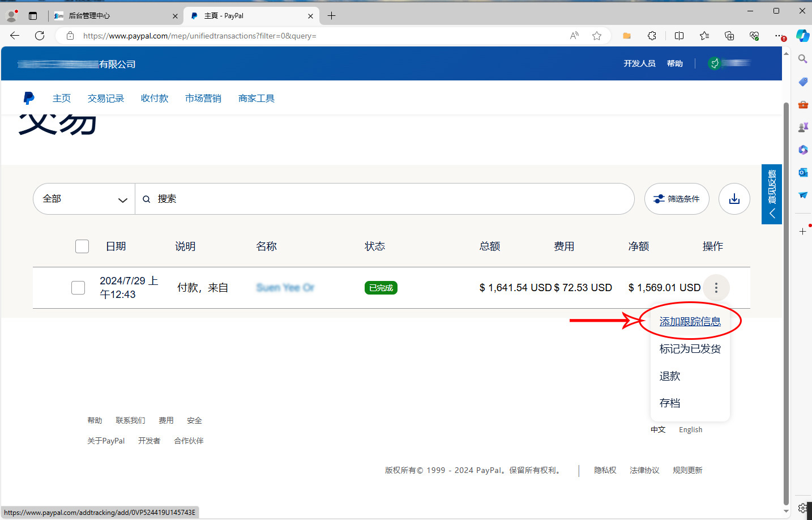Refresh the PayPal page
Image resolution: width=812 pixels, height=520 pixels.
(x=40, y=36)
